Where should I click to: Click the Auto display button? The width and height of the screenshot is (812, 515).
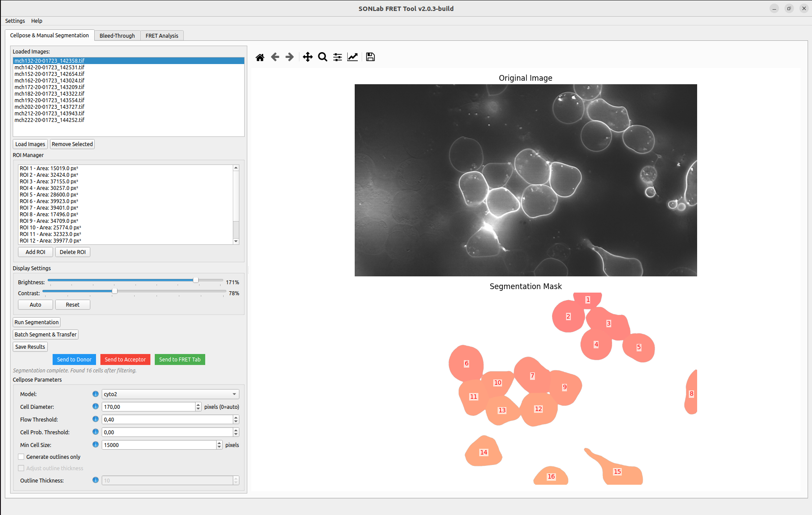(36, 304)
